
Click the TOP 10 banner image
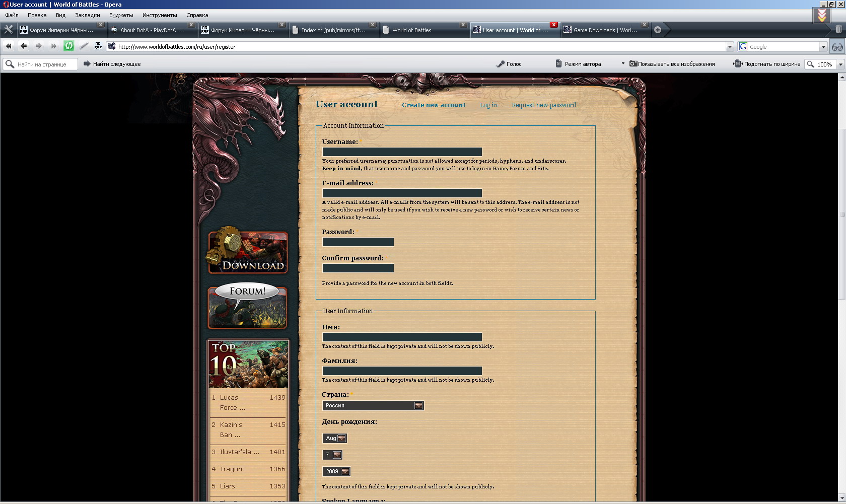tap(248, 364)
